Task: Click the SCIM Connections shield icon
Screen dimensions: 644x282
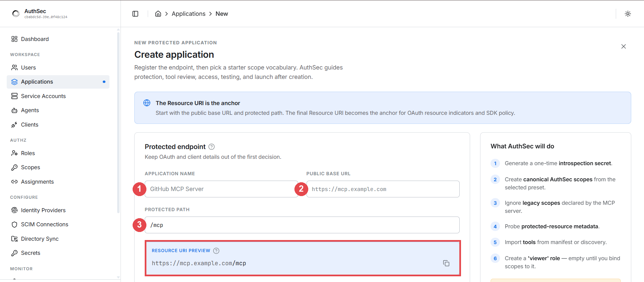Action: (14, 224)
